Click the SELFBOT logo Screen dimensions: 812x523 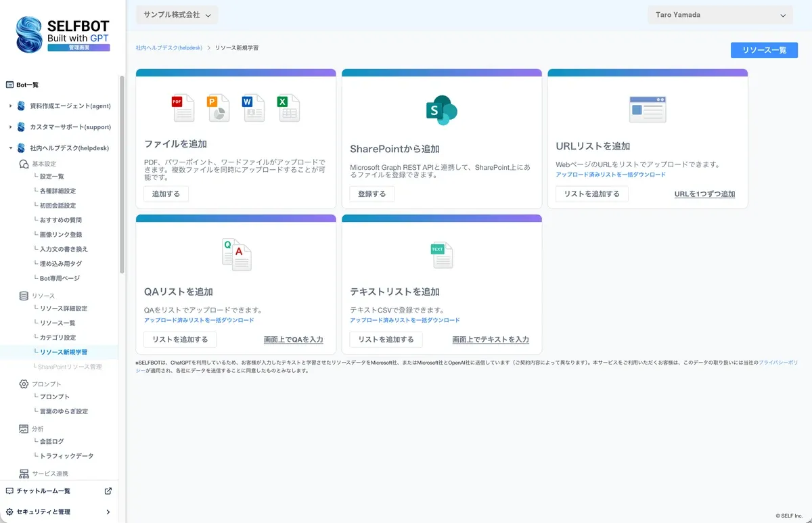click(x=62, y=35)
